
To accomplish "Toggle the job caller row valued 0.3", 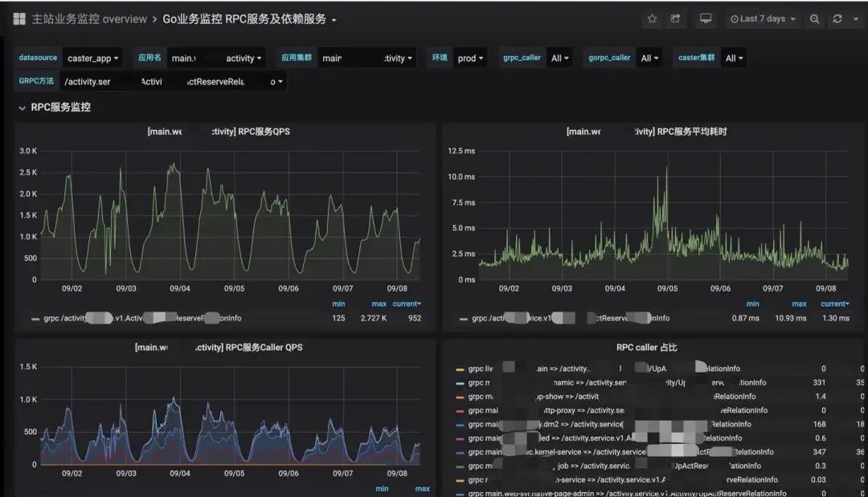I will [615, 466].
